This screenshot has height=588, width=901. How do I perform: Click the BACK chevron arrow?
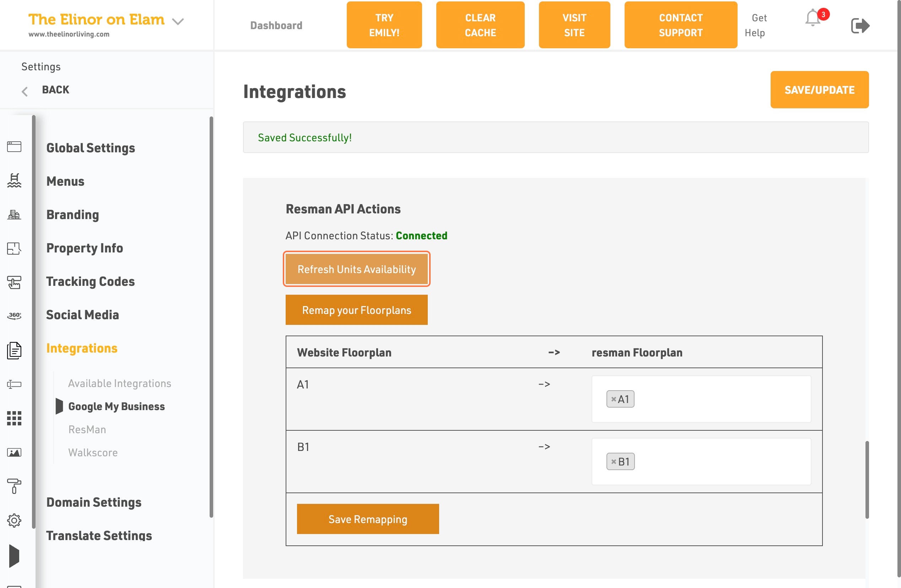pyautogui.click(x=25, y=91)
